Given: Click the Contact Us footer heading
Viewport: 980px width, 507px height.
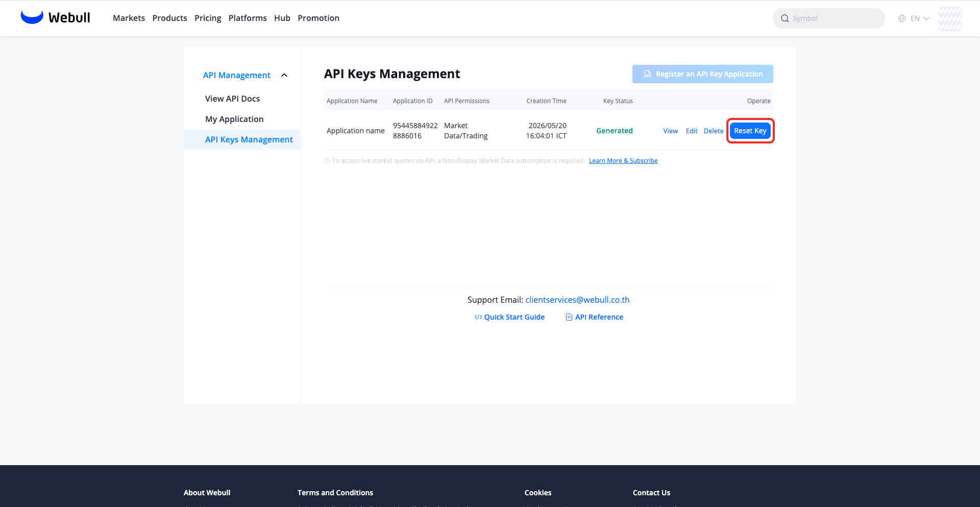Looking at the screenshot, I should [x=651, y=493].
